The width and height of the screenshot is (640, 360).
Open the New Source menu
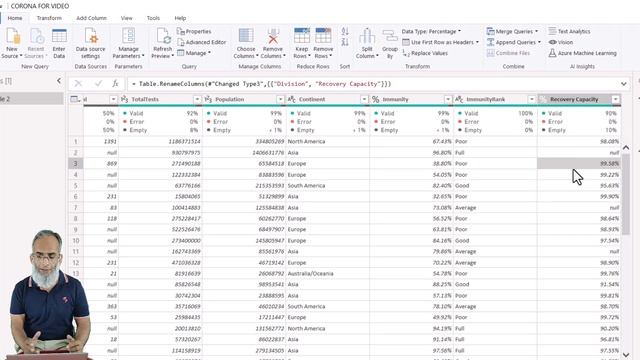[x=12, y=44]
